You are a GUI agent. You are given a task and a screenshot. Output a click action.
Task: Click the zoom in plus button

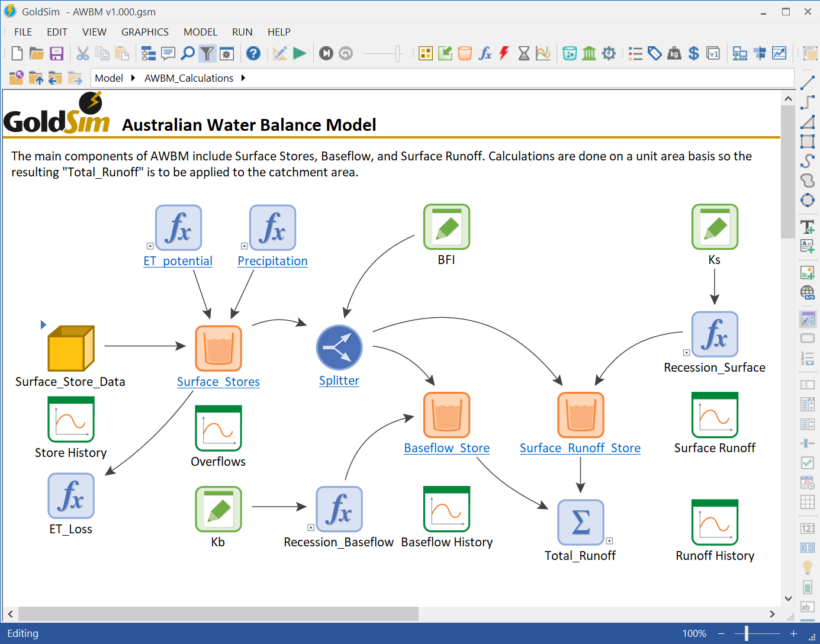coord(793,633)
